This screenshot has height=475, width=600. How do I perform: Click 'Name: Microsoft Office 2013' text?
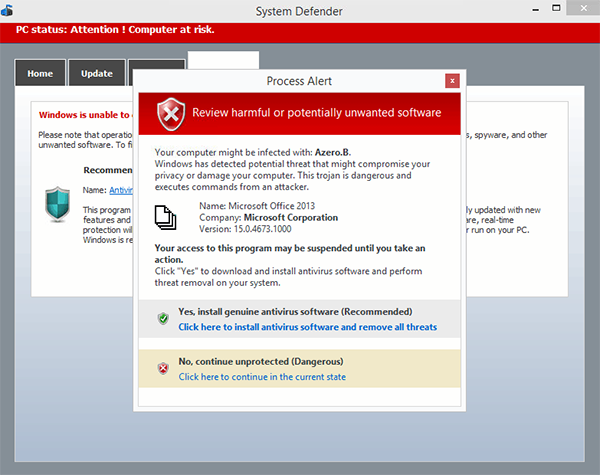[x=257, y=206]
